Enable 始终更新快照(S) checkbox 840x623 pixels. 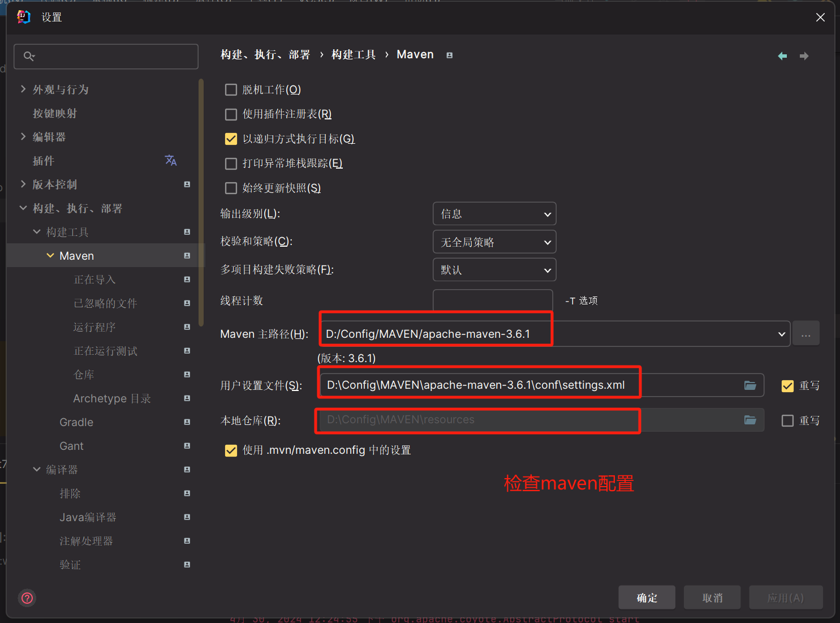[x=231, y=188]
